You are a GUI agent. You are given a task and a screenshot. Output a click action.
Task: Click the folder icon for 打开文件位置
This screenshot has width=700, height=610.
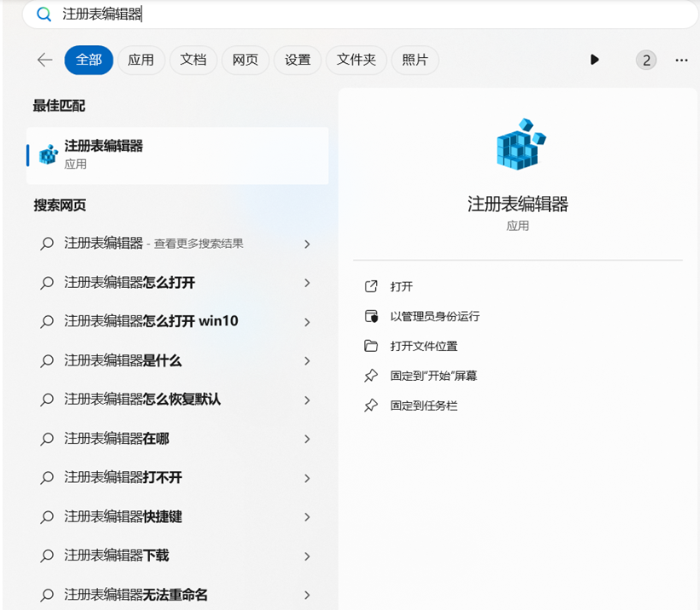tap(371, 346)
